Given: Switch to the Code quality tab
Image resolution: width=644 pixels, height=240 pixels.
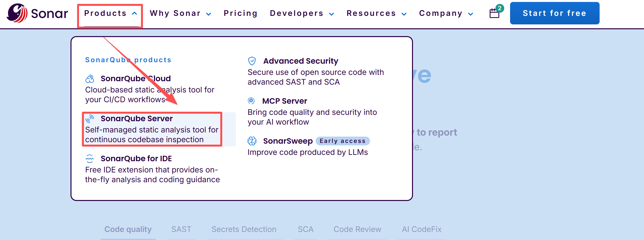Looking at the screenshot, I should pyautogui.click(x=128, y=229).
